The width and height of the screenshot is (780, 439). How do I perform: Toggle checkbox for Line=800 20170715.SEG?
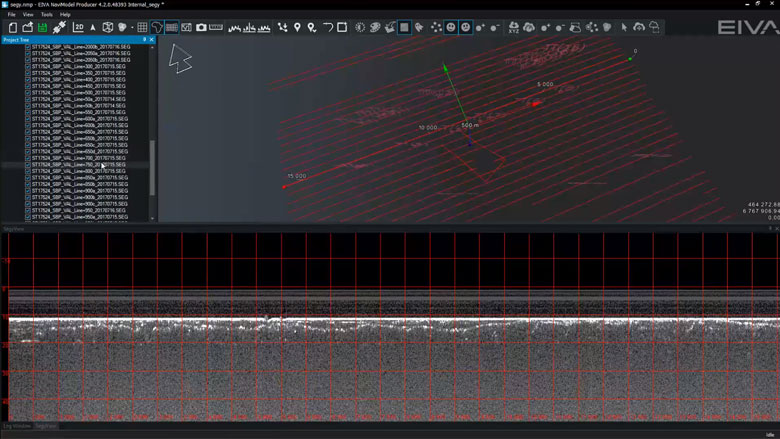point(28,171)
